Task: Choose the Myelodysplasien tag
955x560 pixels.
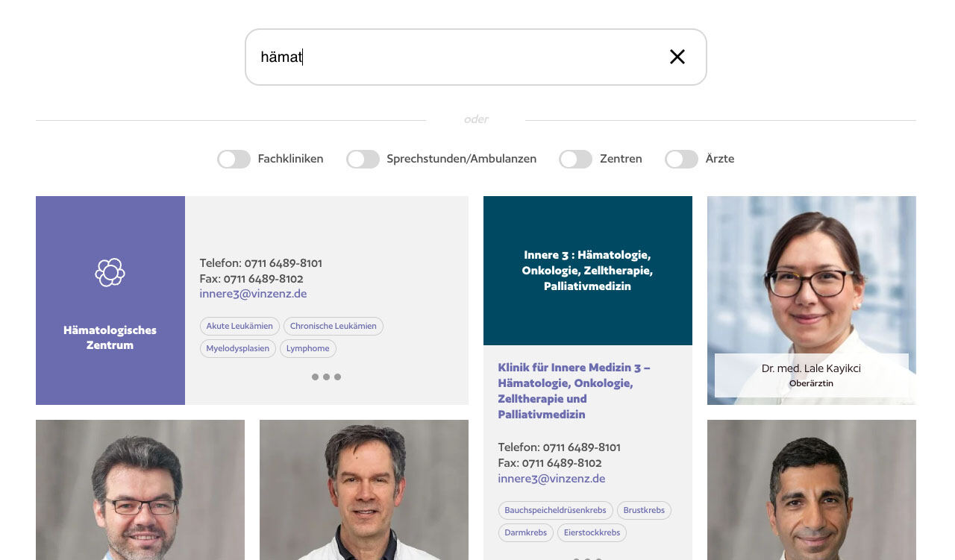Action: click(238, 348)
